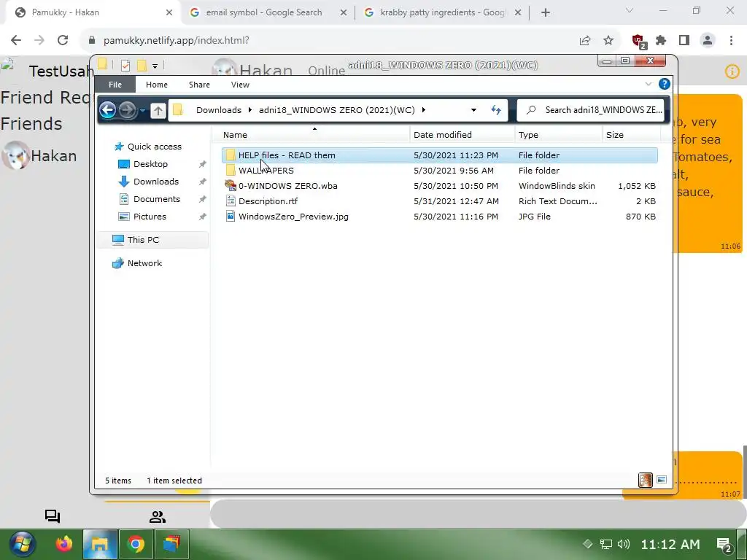Switch to the View ribbon tab
Screen dimensions: 747x560
[x=240, y=85]
